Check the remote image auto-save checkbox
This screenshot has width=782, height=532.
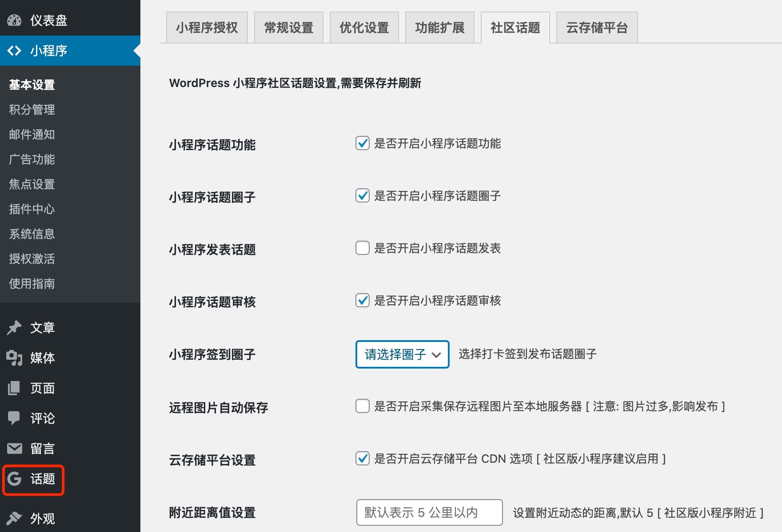pyautogui.click(x=363, y=406)
